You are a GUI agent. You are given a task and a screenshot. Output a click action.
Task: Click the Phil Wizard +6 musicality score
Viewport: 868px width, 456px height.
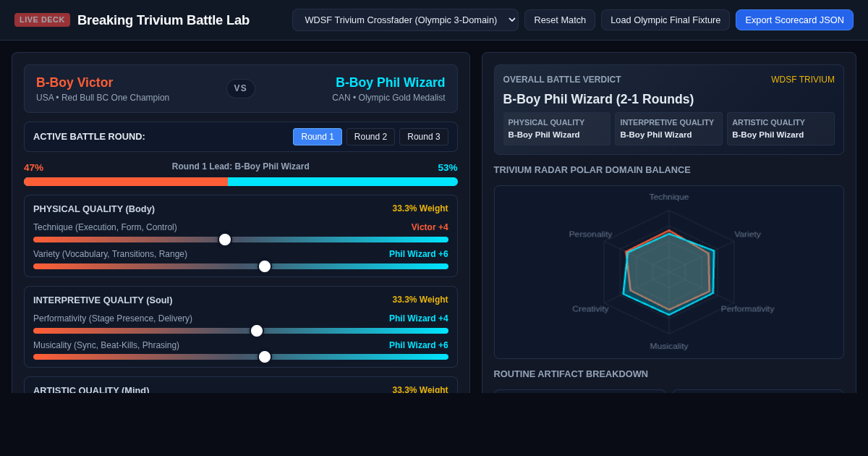coord(419,345)
